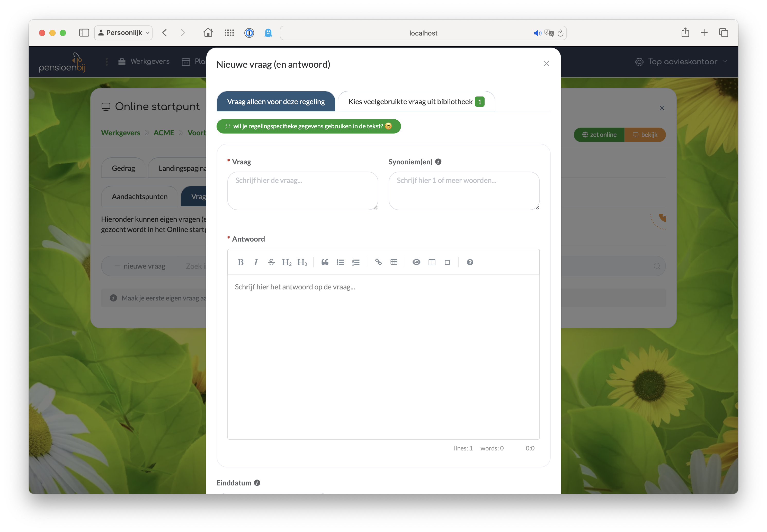
Task: Show Safari tab overview
Action: point(723,33)
